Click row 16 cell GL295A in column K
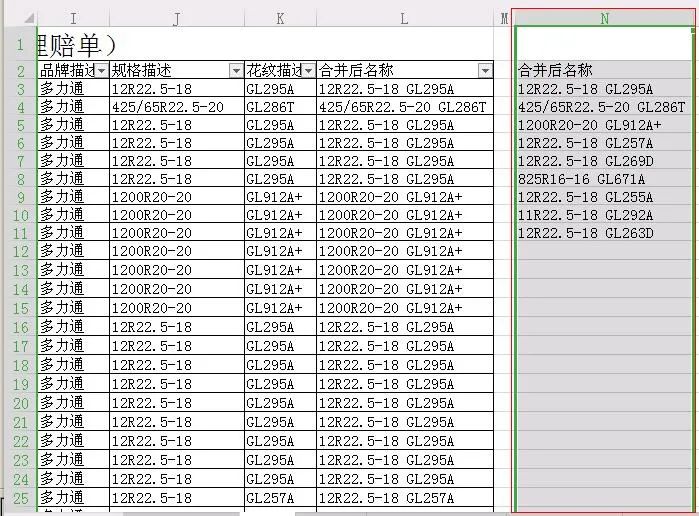The width and height of the screenshot is (699, 516). coord(280,327)
